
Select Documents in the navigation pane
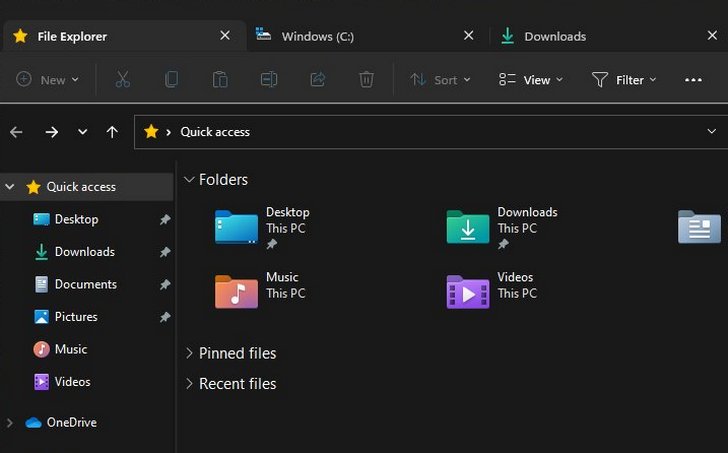point(86,284)
